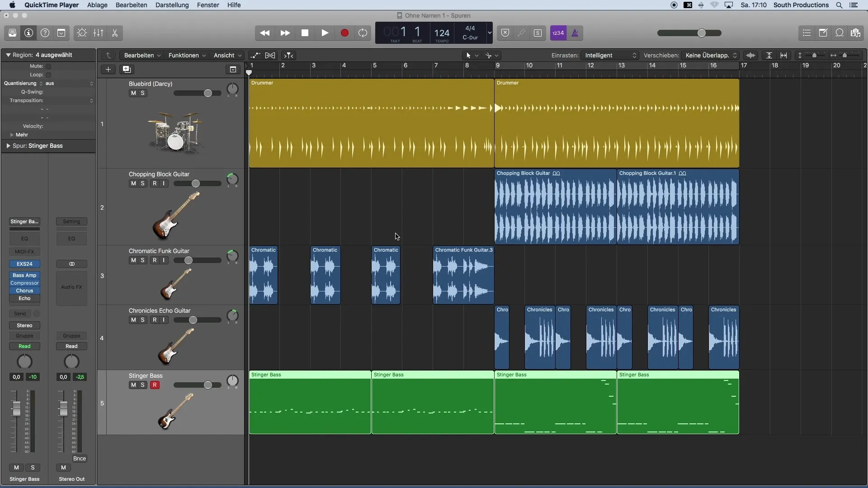This screenshot has height=488, width=868.
Task: Toggle the purple metronome button
Action: [575, 33]
